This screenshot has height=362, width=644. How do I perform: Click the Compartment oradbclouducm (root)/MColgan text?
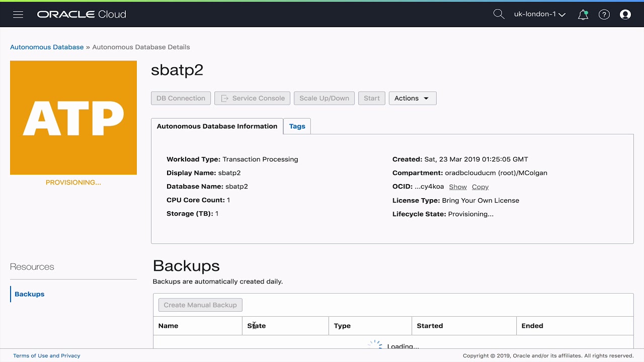click(x=496, y=173)
